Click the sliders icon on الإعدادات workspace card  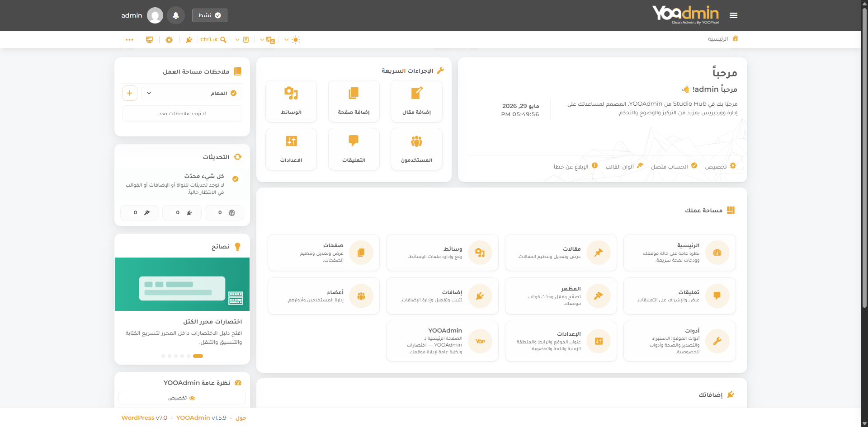pos(599,341)
